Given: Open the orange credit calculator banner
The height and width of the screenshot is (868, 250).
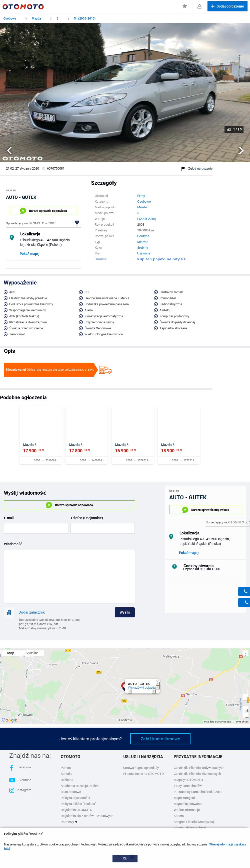Looking at the screenshot, I should coord(50,370).
